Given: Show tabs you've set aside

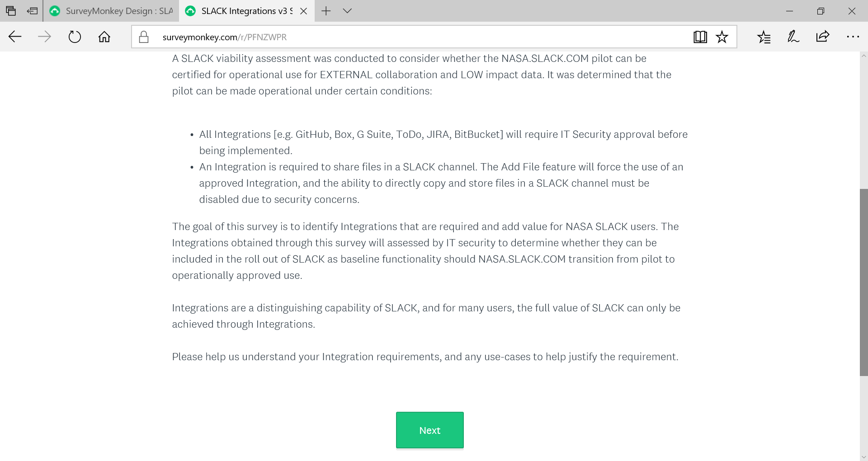Looking at the screenshot, I should tap(11, 11).
